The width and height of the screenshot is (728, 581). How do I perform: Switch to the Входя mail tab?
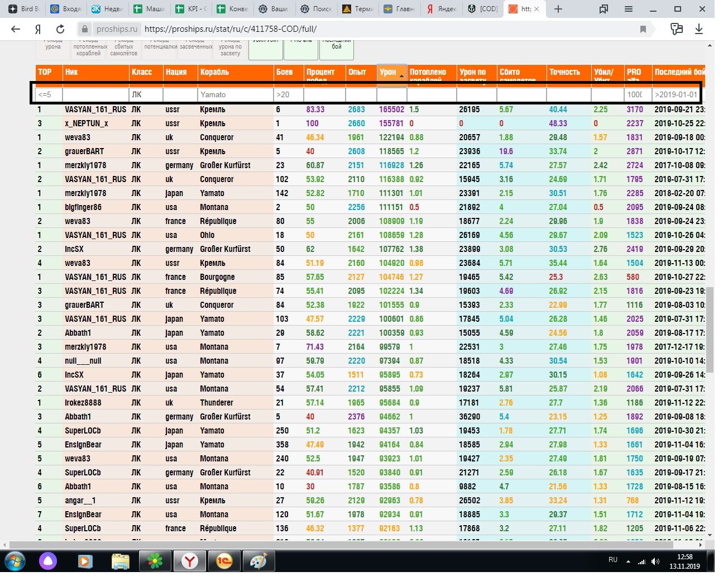[65, 9]
